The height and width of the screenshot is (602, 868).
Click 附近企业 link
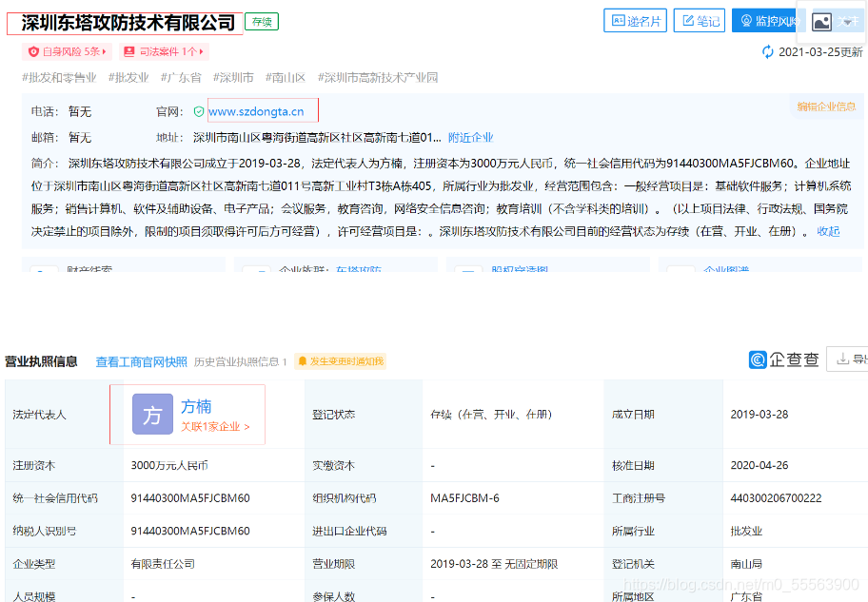(x=470, y=137)
